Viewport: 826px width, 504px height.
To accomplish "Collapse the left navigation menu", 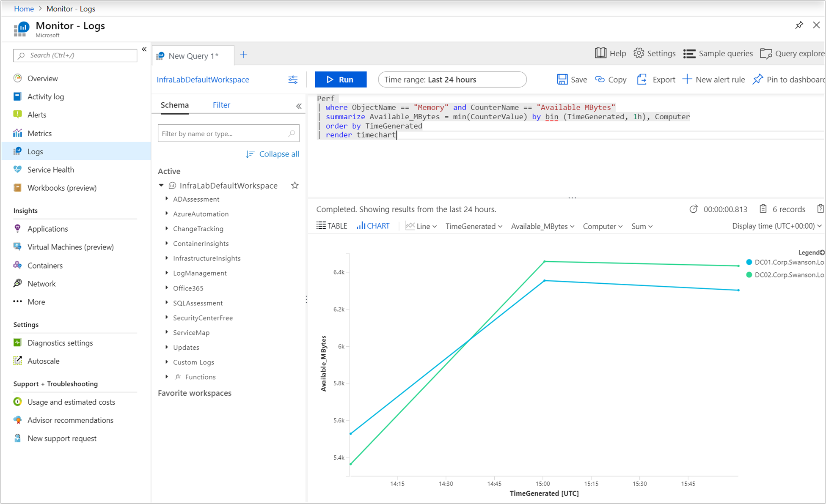I will (144, 49).
